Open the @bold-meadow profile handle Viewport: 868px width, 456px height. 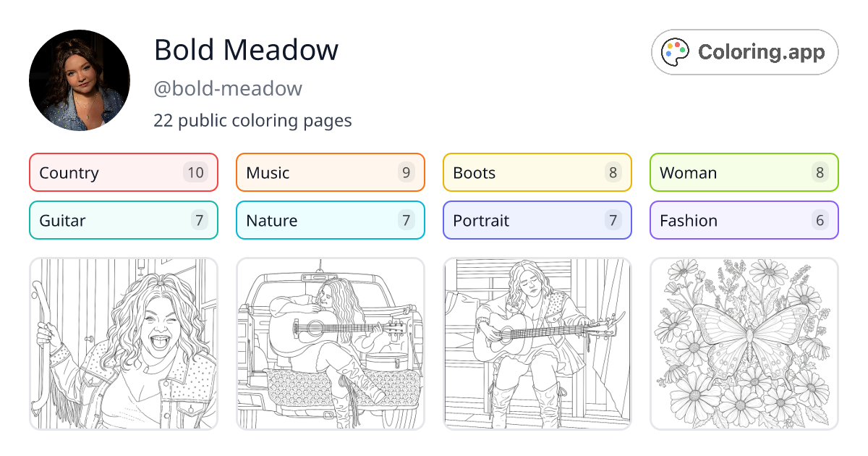coord(228,88)
